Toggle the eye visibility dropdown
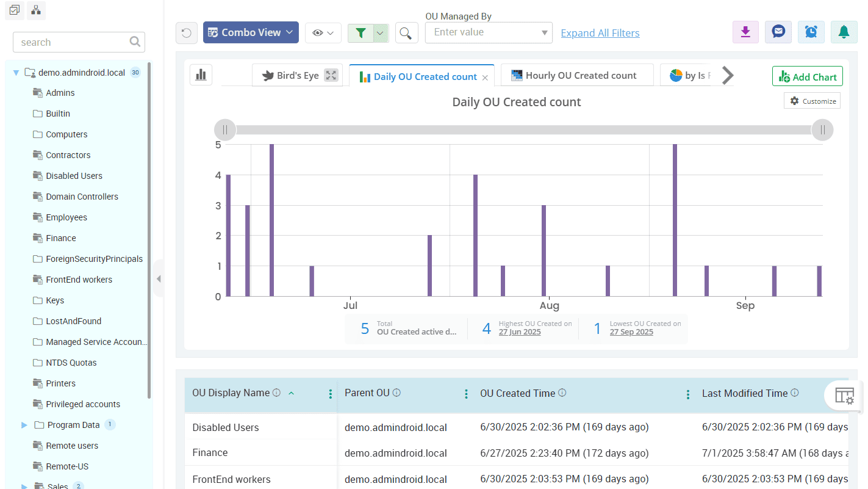The image size is (868, 489). pyautogui.click(x=323, y=33)
